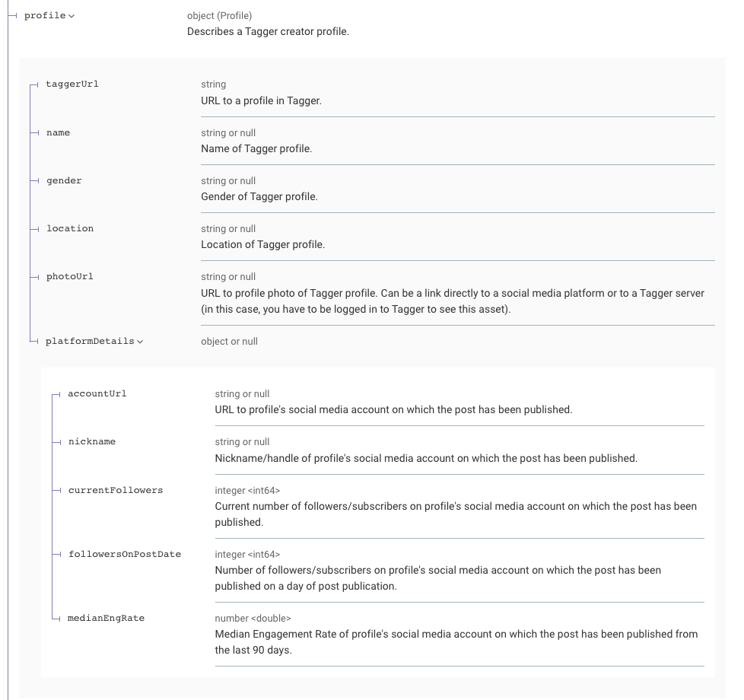
Task: Select the nickname property name
Action: click(92, 442)
